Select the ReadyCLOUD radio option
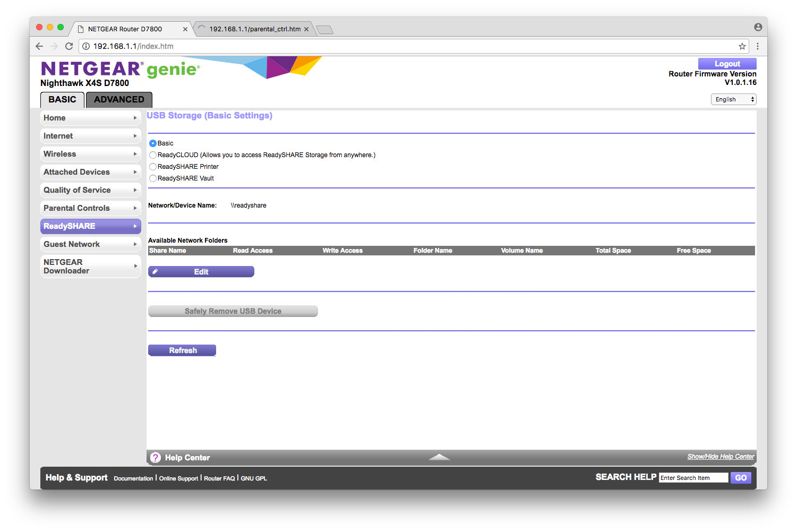This screenshot has height=532, width=797. tap(153, 155)
